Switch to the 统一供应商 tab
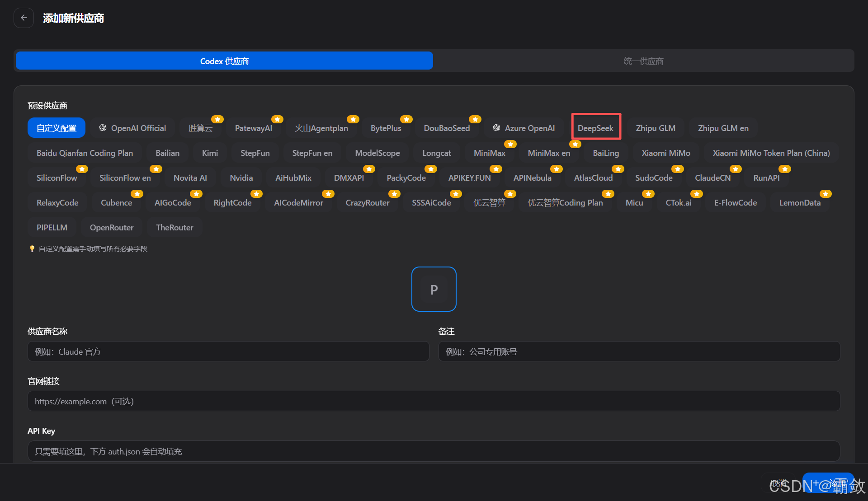 coord(643,61)
